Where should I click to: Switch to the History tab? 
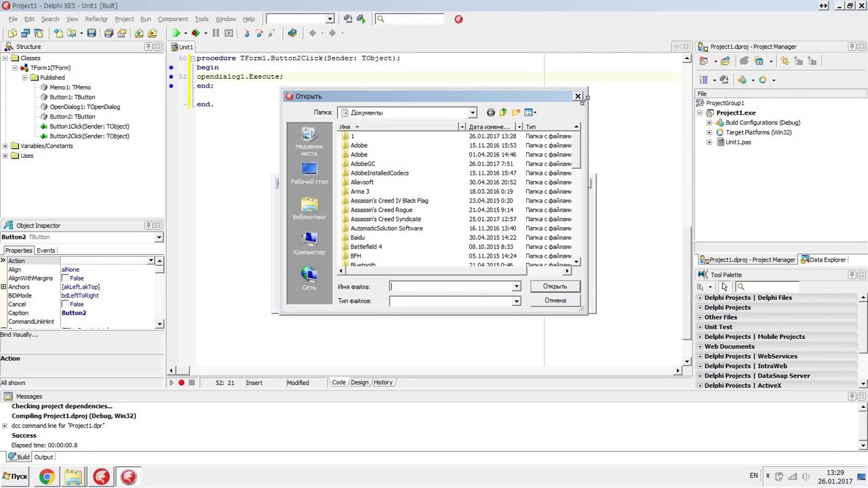coord(382,382)
